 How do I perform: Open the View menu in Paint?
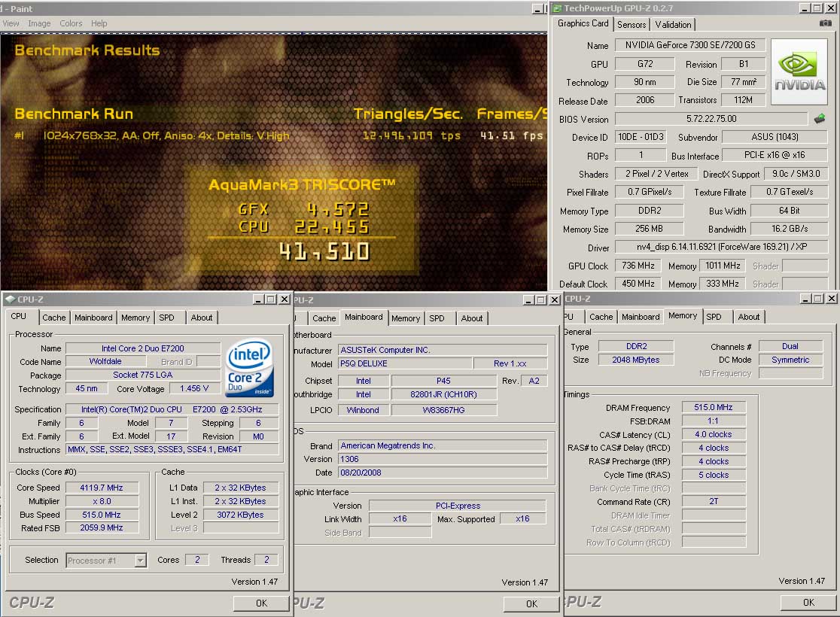[11, 23]
